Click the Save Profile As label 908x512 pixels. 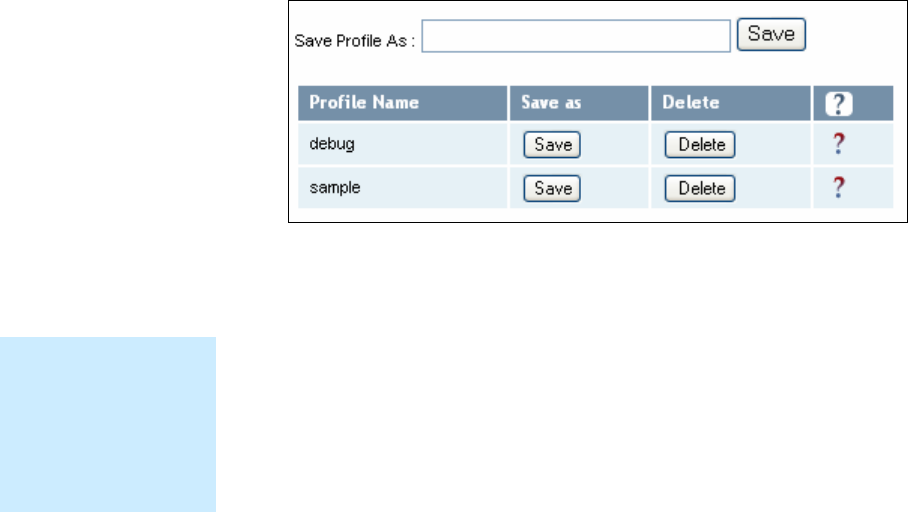[354, 41]
